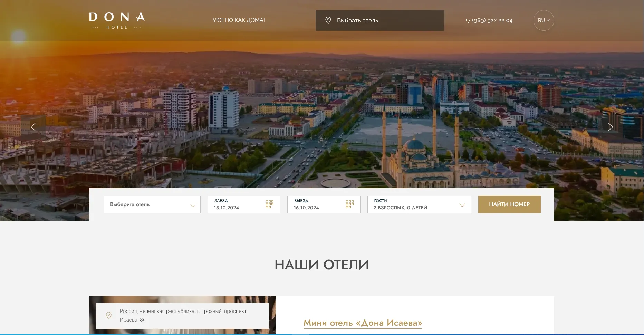The width and height of the screenshot is (644, 335).
Task: Click the location pin beside the Грозный address
Action: tap(109, 315)
